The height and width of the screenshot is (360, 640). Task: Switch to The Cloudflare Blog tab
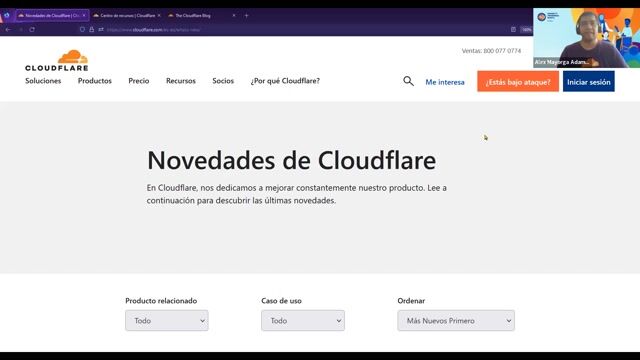point(202,16)
